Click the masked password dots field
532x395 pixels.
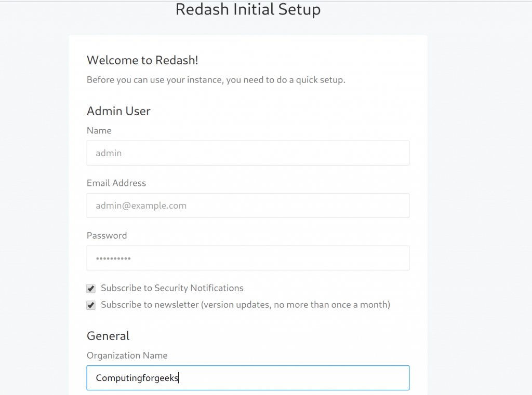(248, 258)
